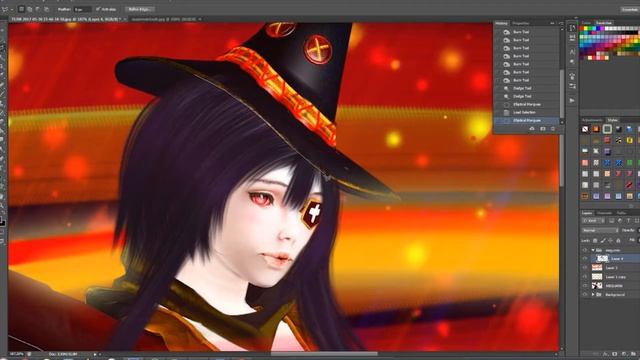640x360 pixels.
Task: Create a new snapshot in History panel
Action: click(543, 129)
